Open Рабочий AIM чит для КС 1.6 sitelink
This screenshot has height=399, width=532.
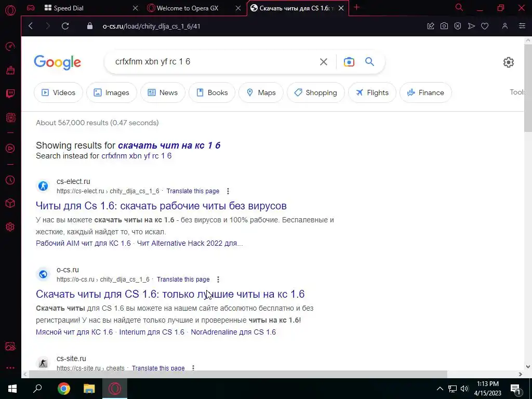point(83,243)
